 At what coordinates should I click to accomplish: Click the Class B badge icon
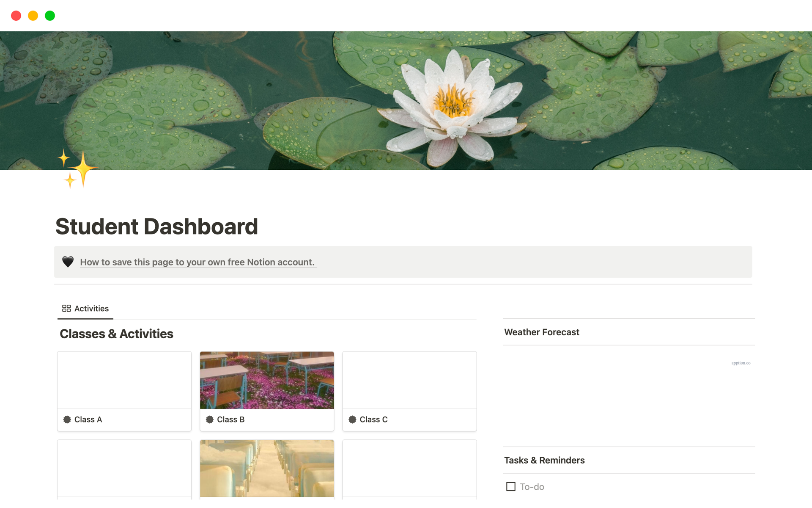(210, 420)
